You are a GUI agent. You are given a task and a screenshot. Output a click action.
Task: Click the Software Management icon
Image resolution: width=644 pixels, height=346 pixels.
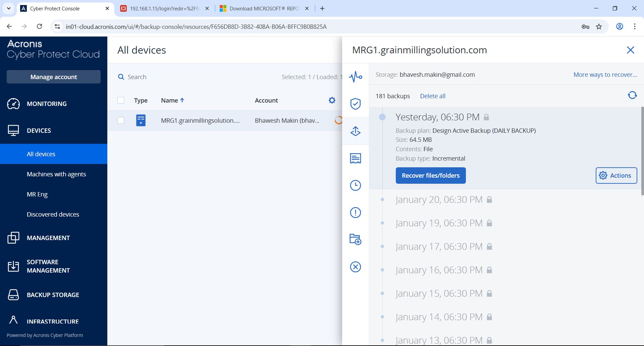[13, 266]
